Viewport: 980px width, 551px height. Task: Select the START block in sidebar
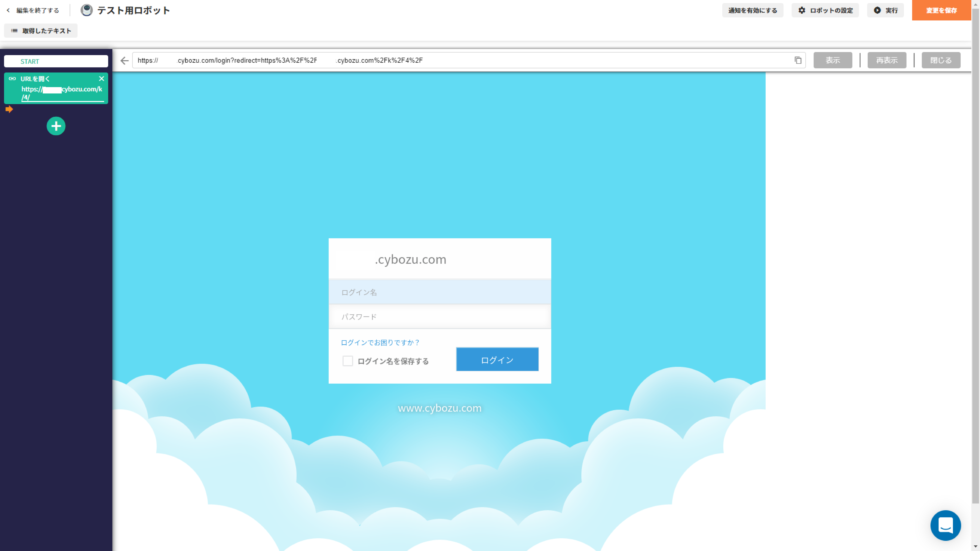point(56,61)
